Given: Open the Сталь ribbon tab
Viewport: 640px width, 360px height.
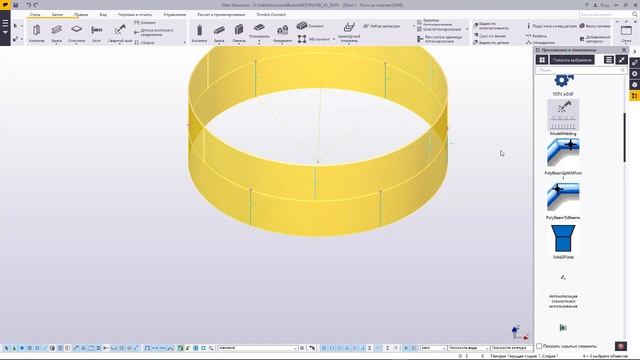Looking at the screenshot, I should coord(35,14).
